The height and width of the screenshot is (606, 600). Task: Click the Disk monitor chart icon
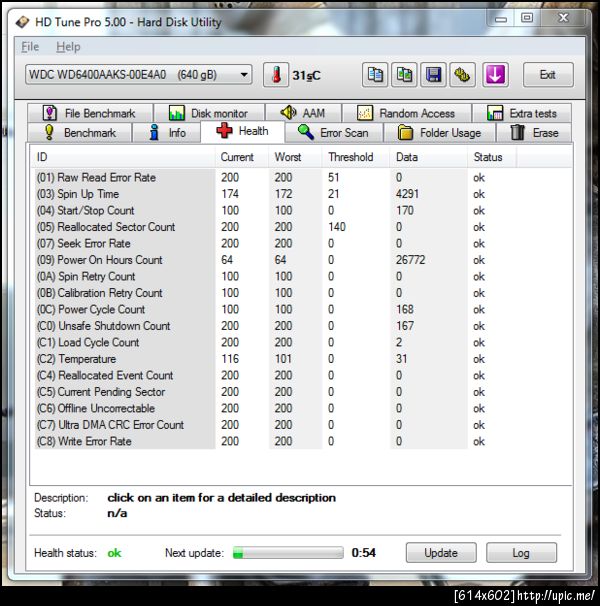177,113
